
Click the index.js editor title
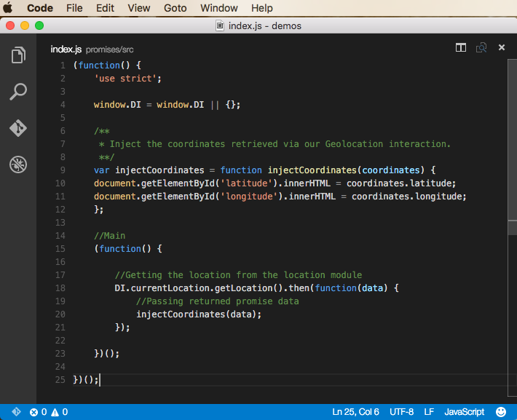[66, 49]
